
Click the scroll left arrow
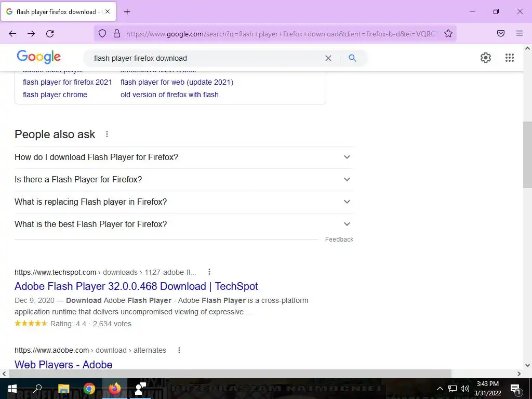4,374
